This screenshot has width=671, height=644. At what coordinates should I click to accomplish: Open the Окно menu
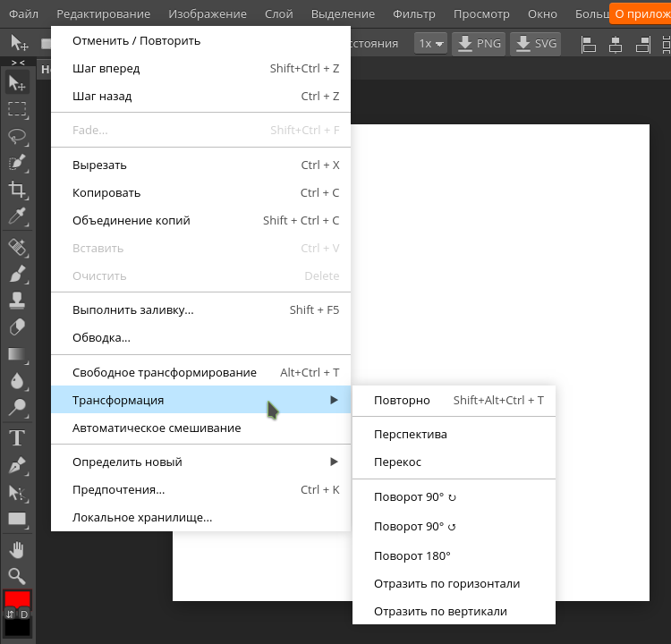542,14
